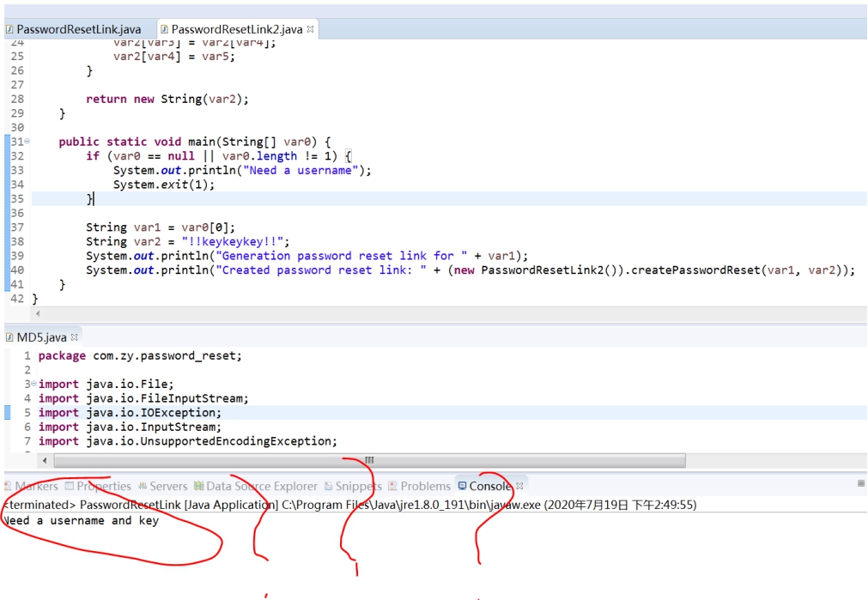This screenshot has width=868, height=600.
Task: Click "import java.io.FileInputStream;" line
Action: (143, 398)
